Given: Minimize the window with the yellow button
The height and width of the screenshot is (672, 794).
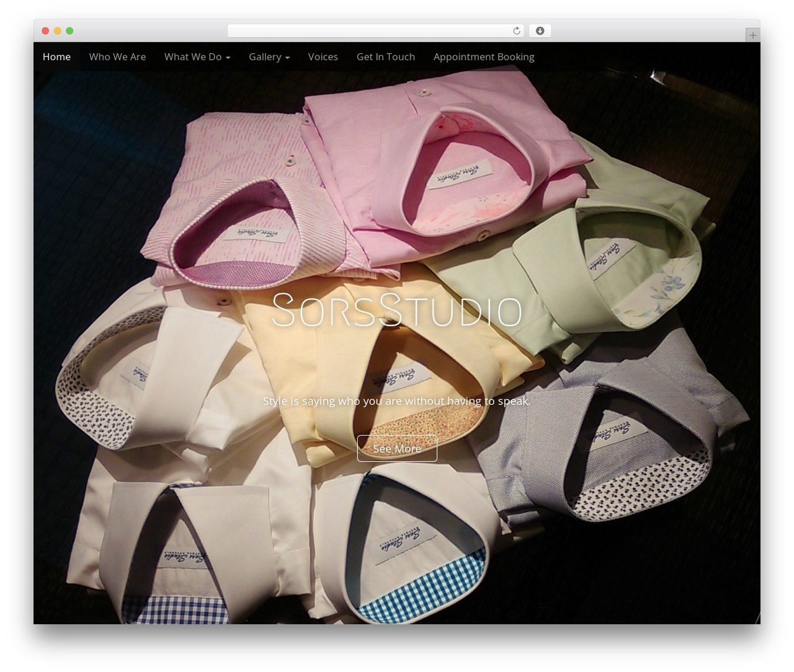Looking at the screenshot, I should 58,31.
